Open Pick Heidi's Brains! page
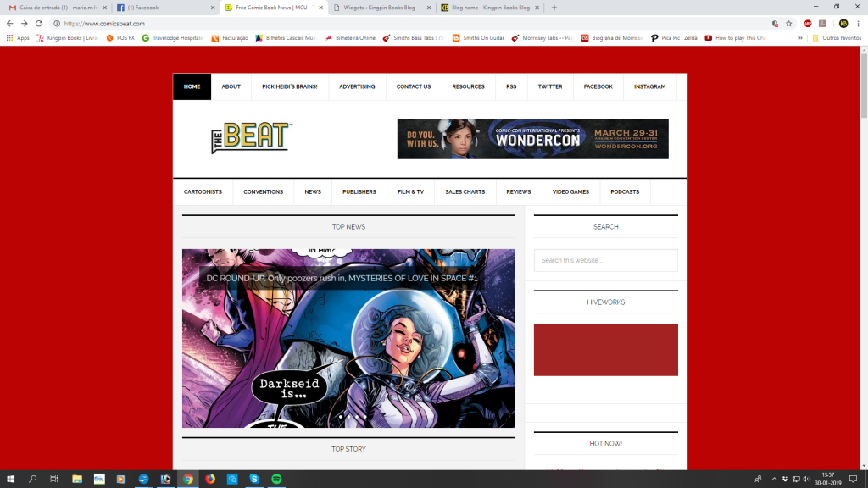868x488 pixels. (x=290, y=87)
